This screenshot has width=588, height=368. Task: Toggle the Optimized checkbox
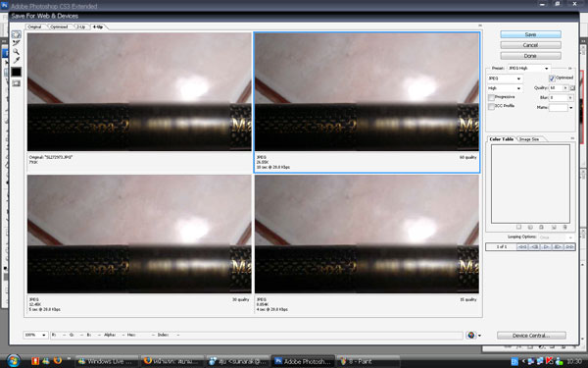[552, 79]
